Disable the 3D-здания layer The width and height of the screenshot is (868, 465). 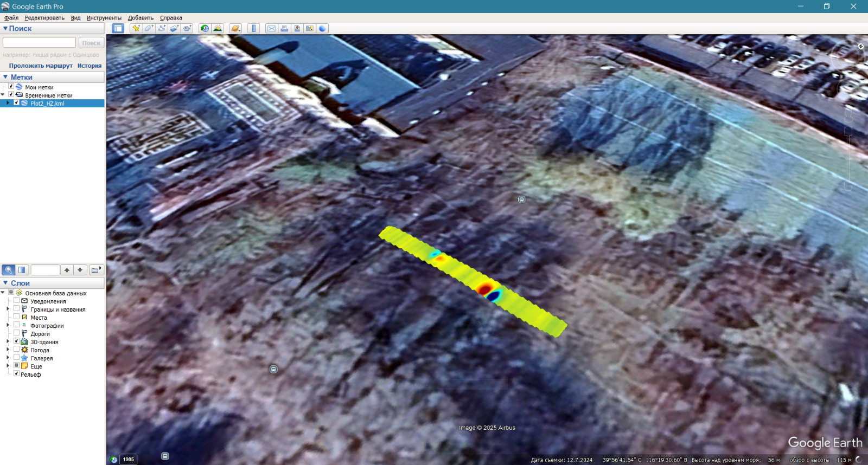click(16, 341)
